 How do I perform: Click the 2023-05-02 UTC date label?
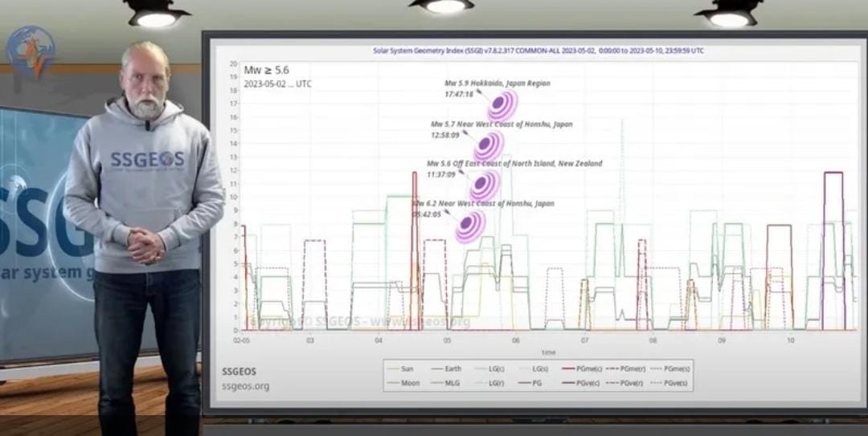(x=277, y=84)
